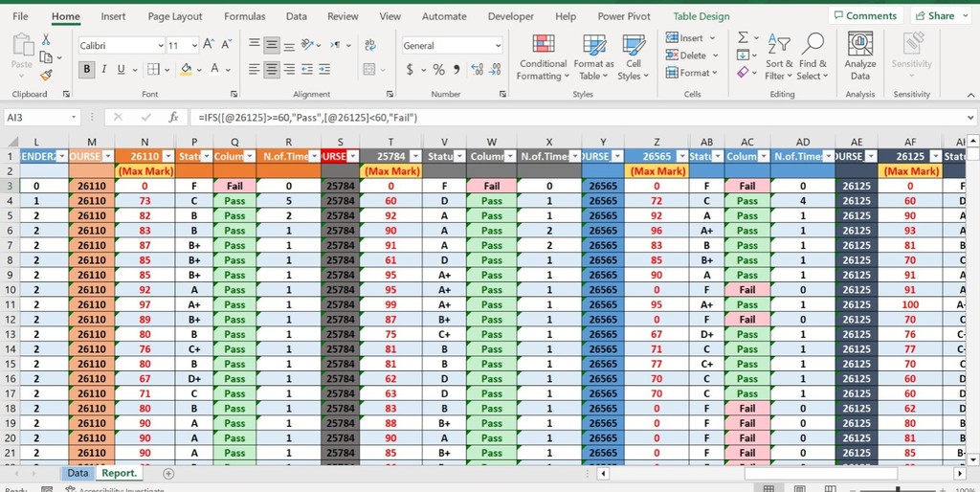Toggle Italic formatting
Screen dimensions: 980x492
(103, 69)
